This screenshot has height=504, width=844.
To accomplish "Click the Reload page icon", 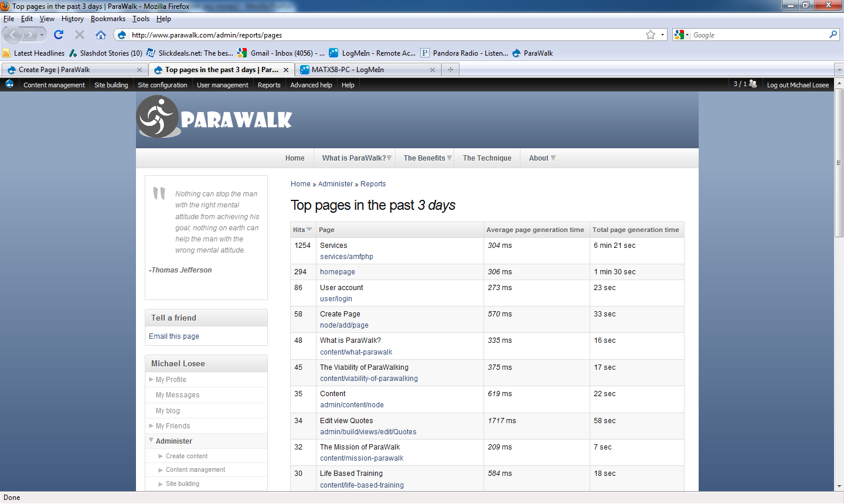I will click(58, 35).
